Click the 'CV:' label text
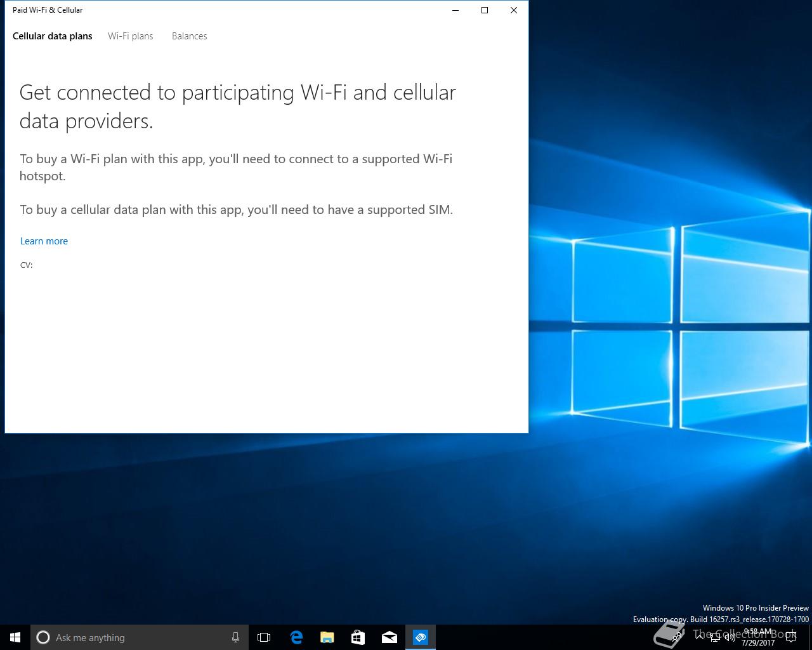The width and height of the screenshot is (812, 650). click(x=27, y=265)
